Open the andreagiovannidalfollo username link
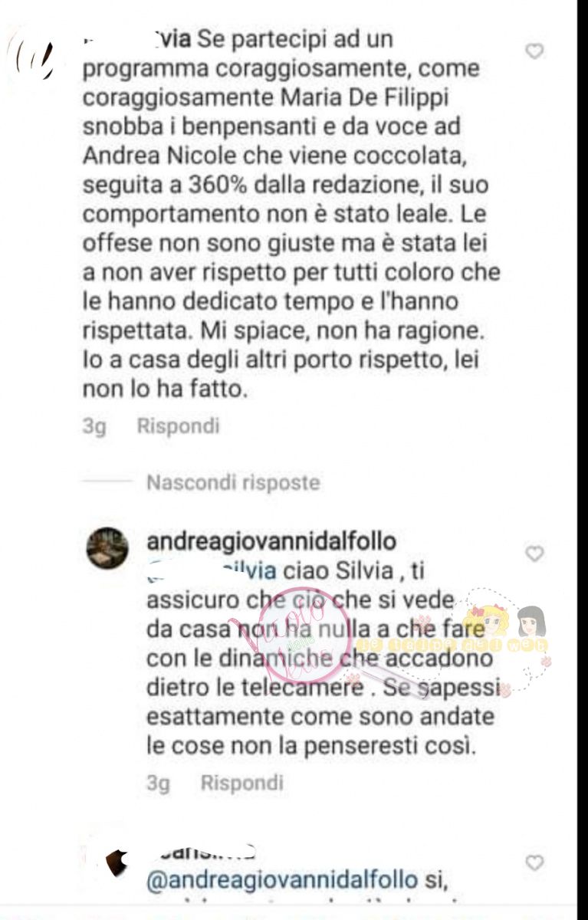The image size is (588, 920). [x=271, y=541]
